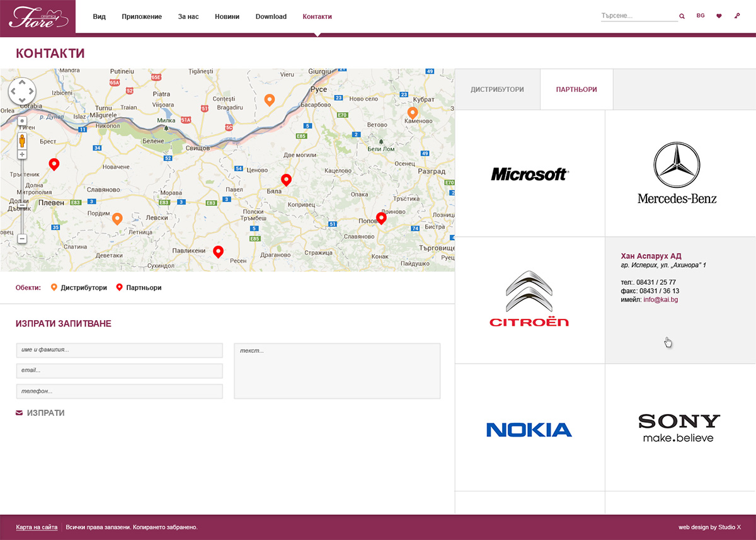Open the Nokia partner logo
Image resolution: width=756 pixels, height=540 pixels.
point(529,430)
